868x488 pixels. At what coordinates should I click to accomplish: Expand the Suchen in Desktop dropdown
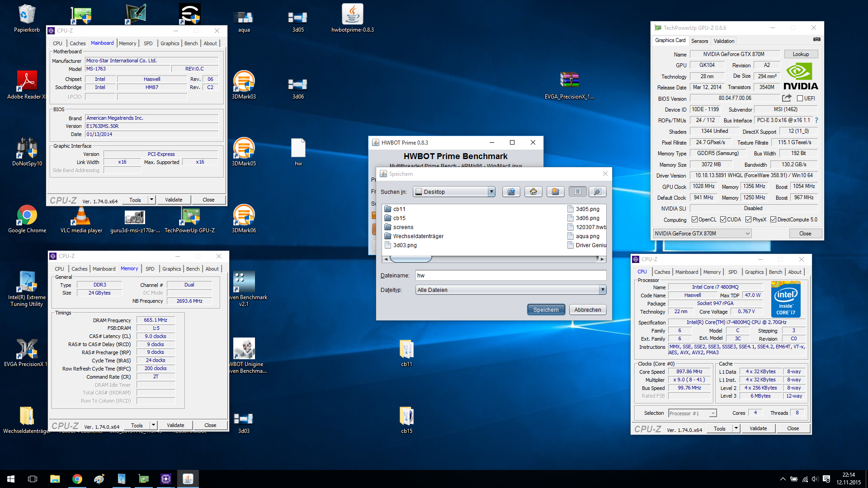(491, 192)
